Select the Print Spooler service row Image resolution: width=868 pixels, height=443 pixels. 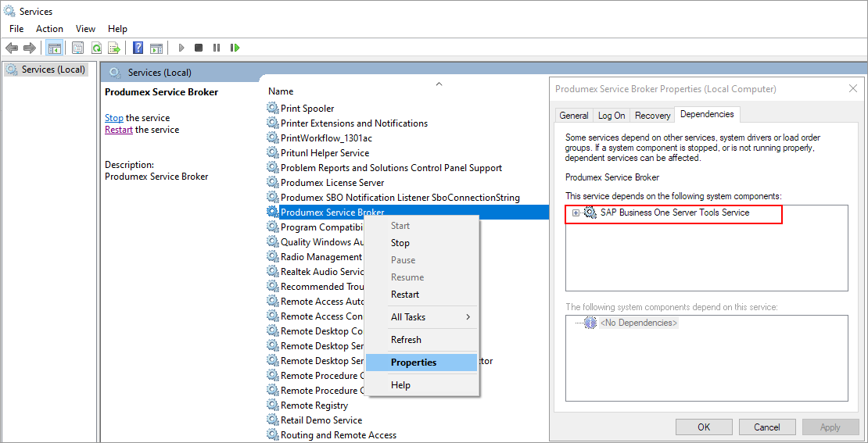307,109
